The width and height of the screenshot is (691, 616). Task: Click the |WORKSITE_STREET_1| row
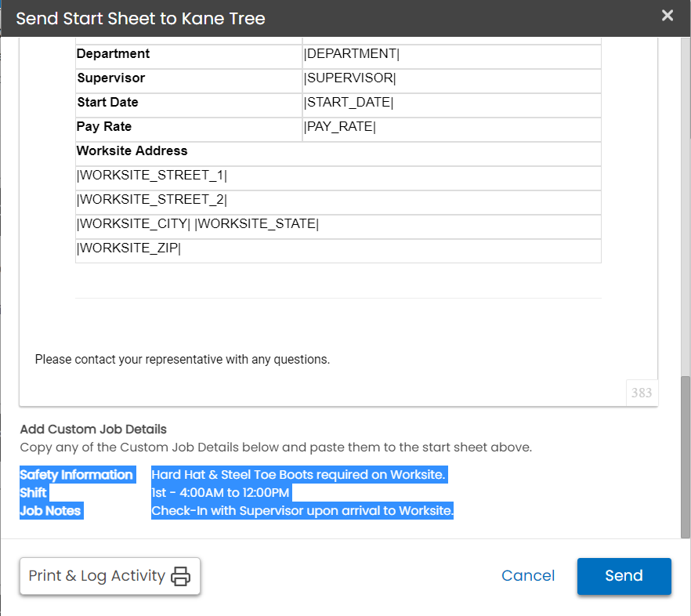click(x=152, y=176)
